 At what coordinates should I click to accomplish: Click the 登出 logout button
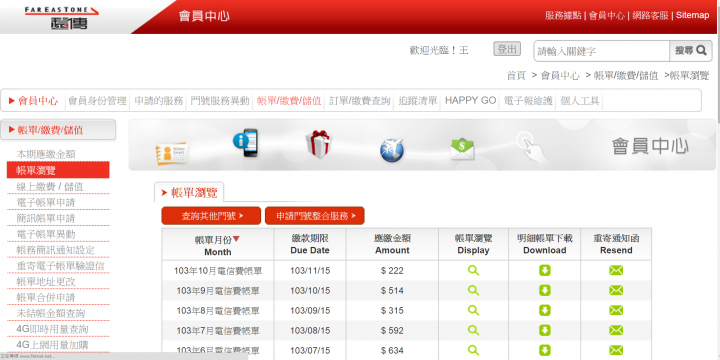(507, 49)
